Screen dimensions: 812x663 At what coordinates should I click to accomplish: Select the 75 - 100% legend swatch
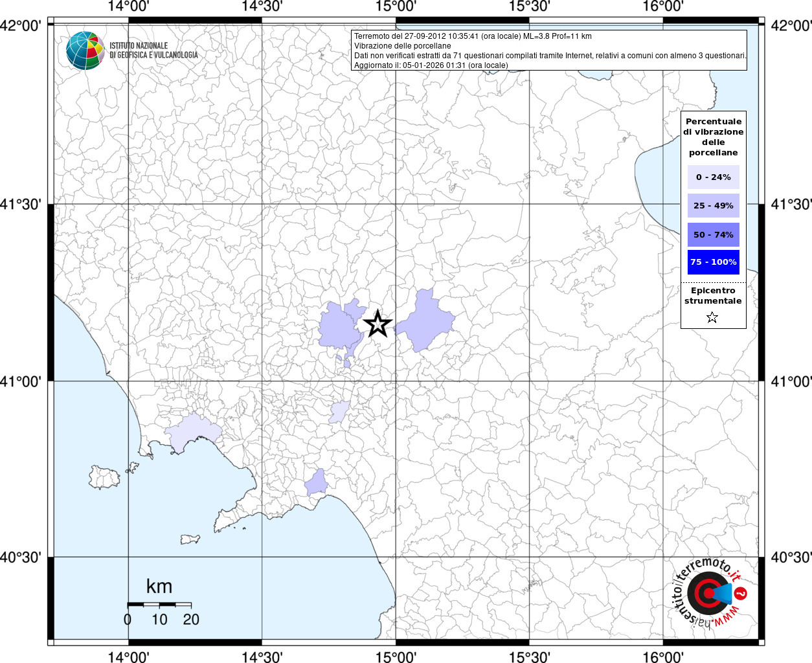pos(714,262)
